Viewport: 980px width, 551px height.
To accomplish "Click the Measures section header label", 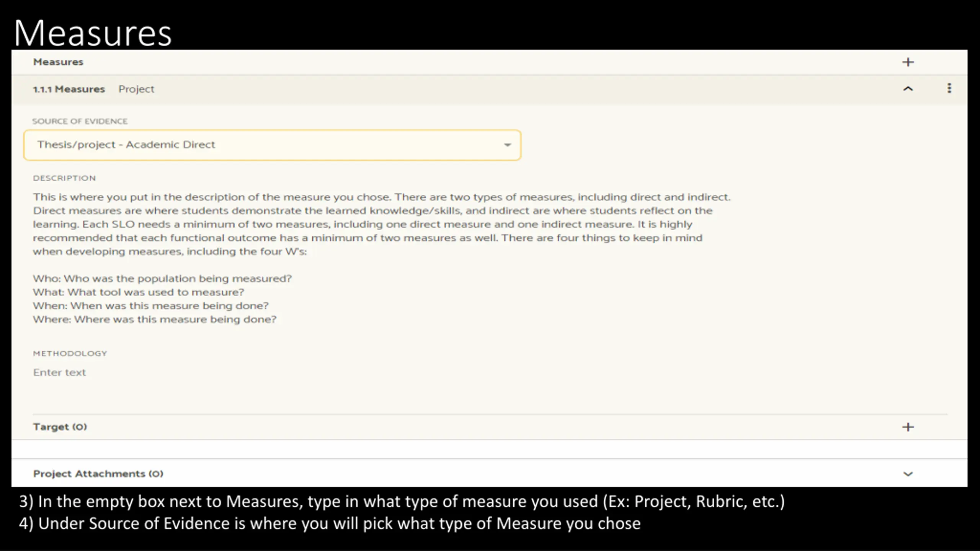I will click(x=58, y=62).
